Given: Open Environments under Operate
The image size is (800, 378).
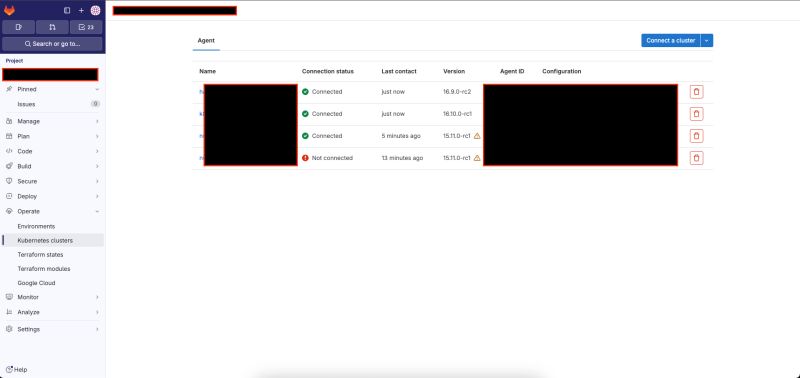Looking at the screenshot, I should pyautogui.click(x=52, y=226).
